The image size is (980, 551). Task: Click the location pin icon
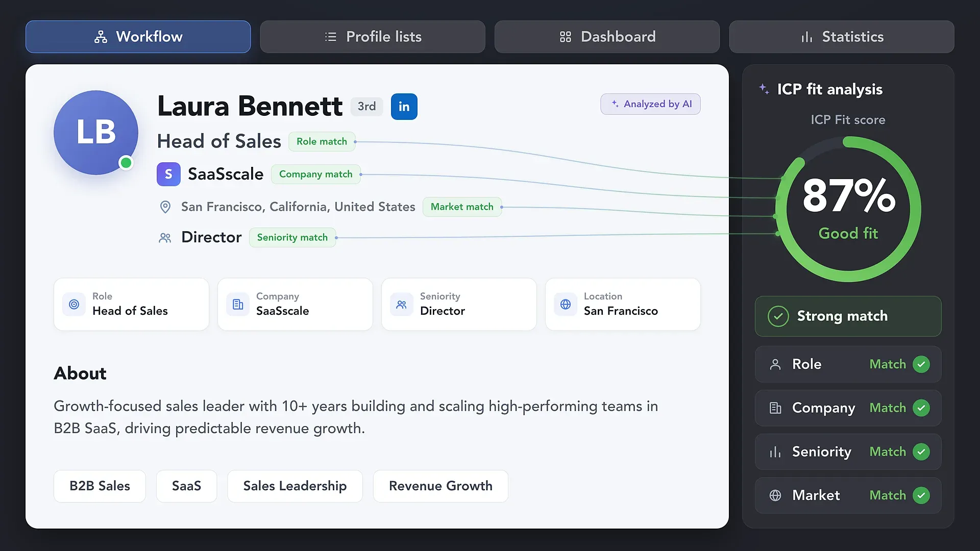165,207
